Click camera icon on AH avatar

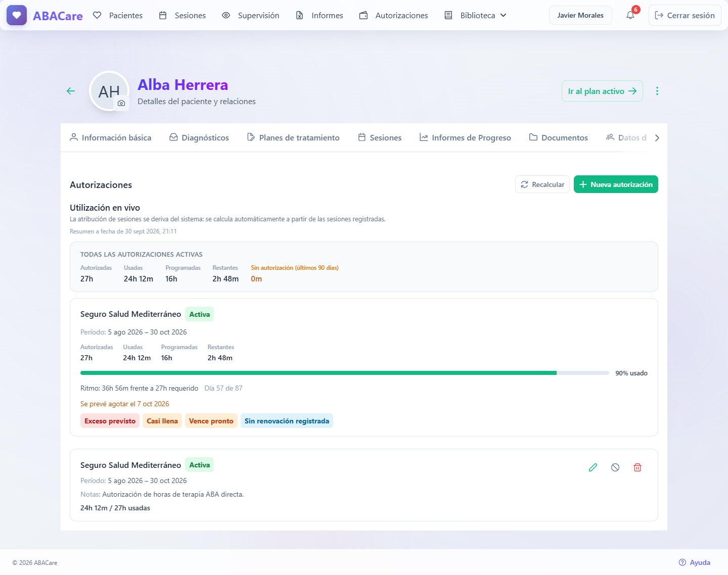(x=121, y=103)
